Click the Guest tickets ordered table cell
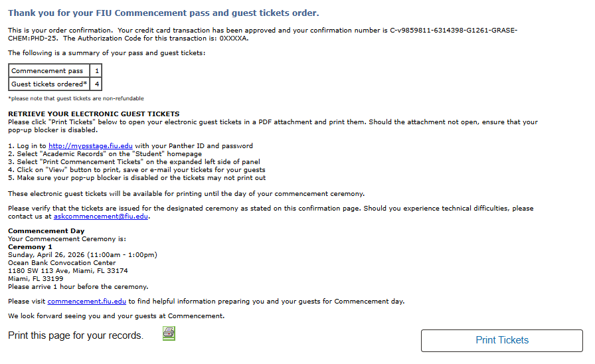The image size is (595, 364). (x=49, y=84)
